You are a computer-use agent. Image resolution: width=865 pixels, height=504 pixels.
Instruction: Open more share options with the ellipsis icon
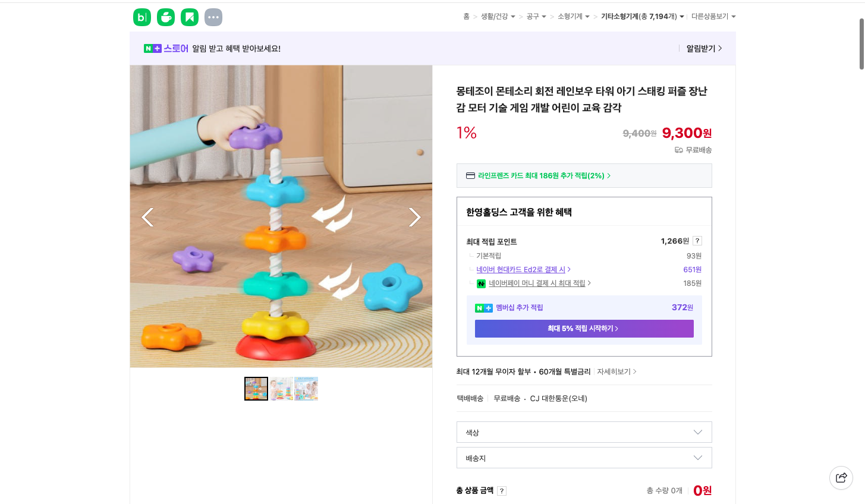click(213, 17)
